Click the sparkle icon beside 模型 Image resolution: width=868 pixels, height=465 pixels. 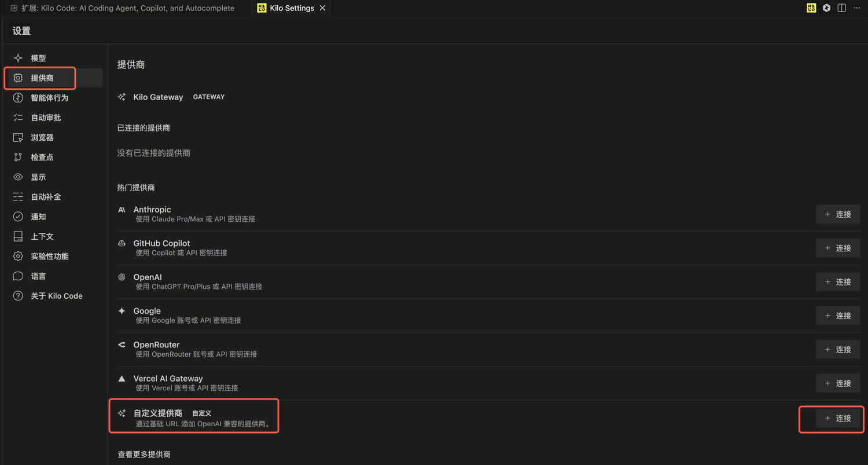[x=18, y=58]
